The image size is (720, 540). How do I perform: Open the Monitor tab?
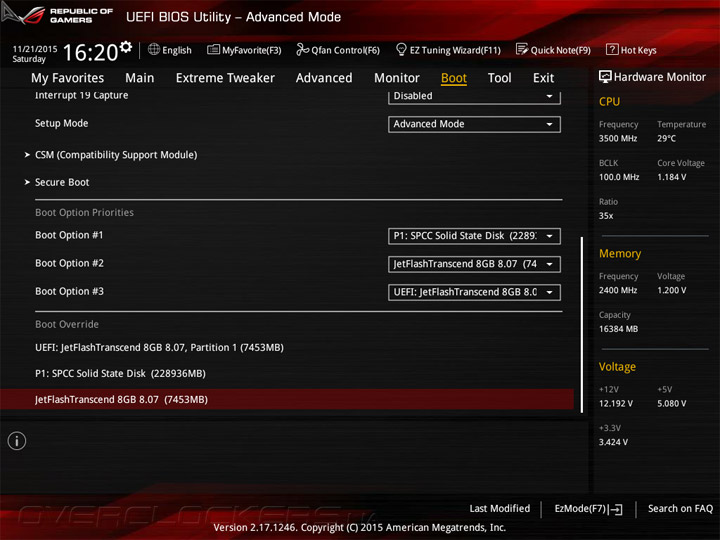point(397,78)
